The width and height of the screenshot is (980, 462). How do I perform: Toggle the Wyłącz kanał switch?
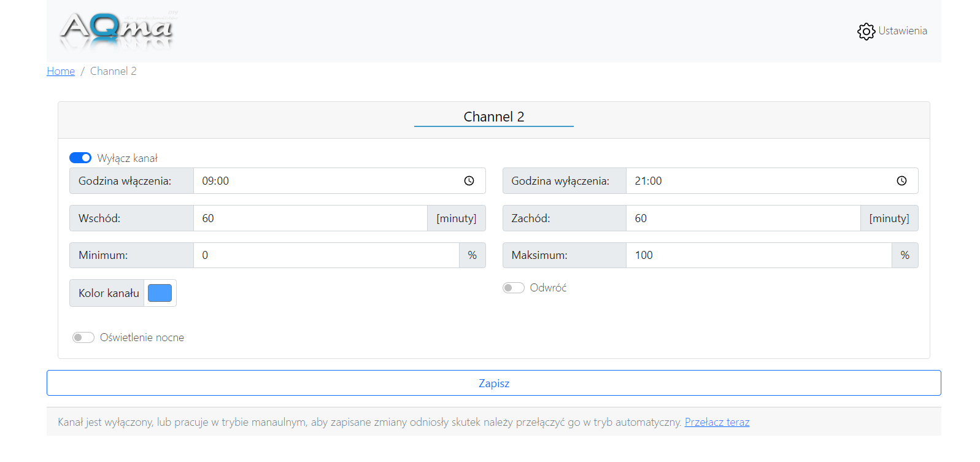pos(80,158)
